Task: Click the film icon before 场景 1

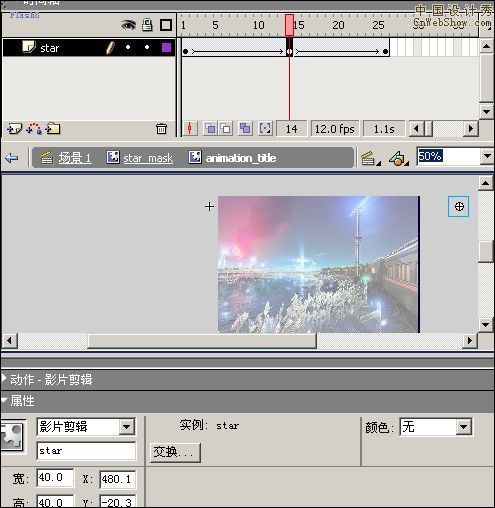Action: [x=47, y=157]
